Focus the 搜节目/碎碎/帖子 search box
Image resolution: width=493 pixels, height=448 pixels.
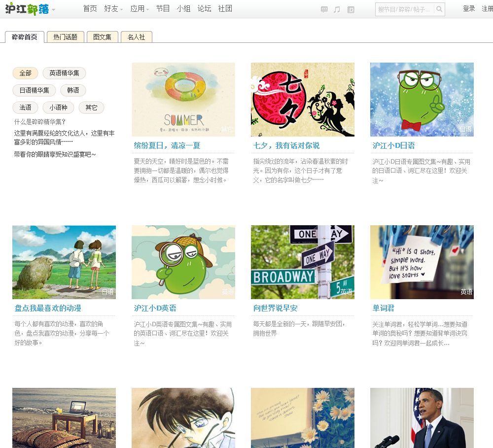pos(404,9)
